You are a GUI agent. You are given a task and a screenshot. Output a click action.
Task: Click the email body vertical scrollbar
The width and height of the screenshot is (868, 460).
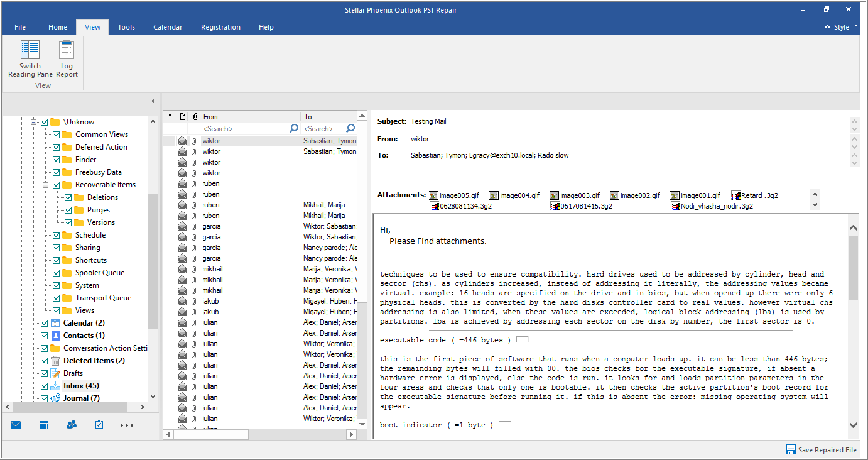853,268
